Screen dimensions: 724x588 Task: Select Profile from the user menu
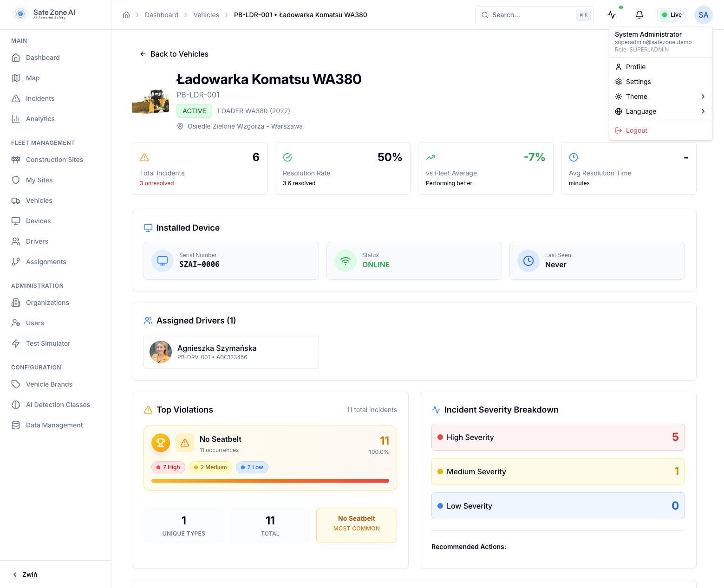point(635,67)
